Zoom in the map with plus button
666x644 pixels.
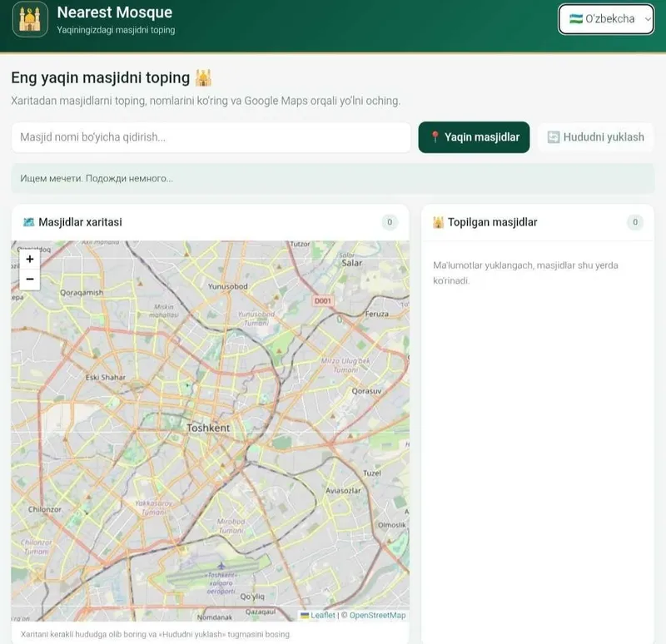click(x=30, y=259)
